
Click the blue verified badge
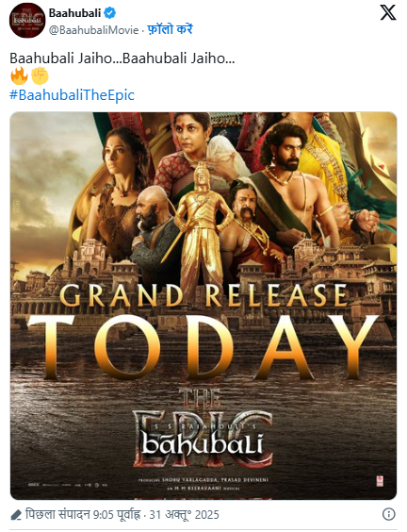coord(110,13)
